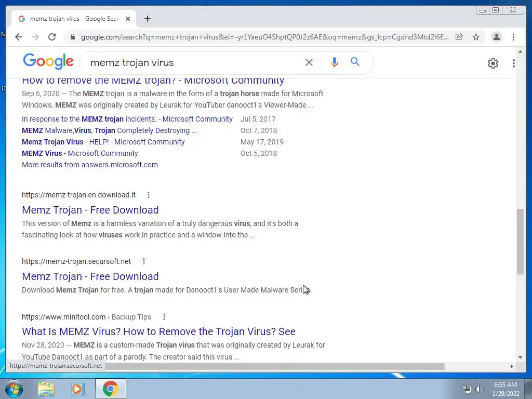Share this page icon in address bar
Image resolution: width=532 pixels, height=399 pixels.
[459, 37]
